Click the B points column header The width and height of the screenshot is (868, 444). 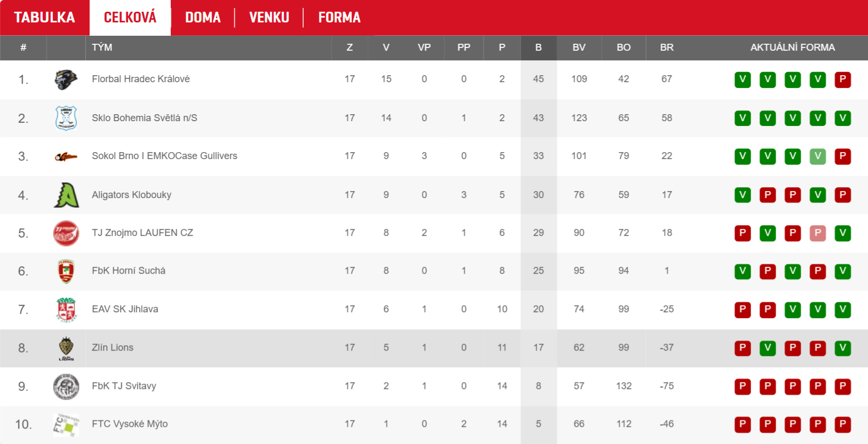539,47
